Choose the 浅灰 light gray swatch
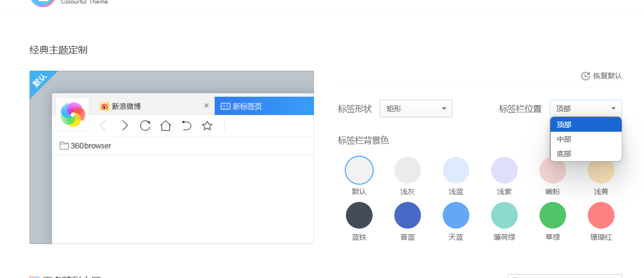The height and width of the screenshot is (278, 644). [x=407, y=170]
